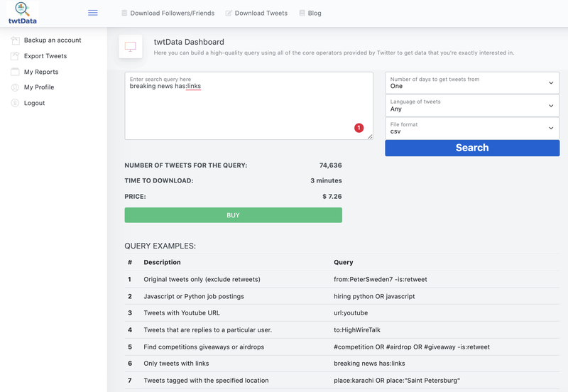Click example query breaking news has:links
Image resolution: width=568 pixels, height=392 pixels.
point(369,364)
